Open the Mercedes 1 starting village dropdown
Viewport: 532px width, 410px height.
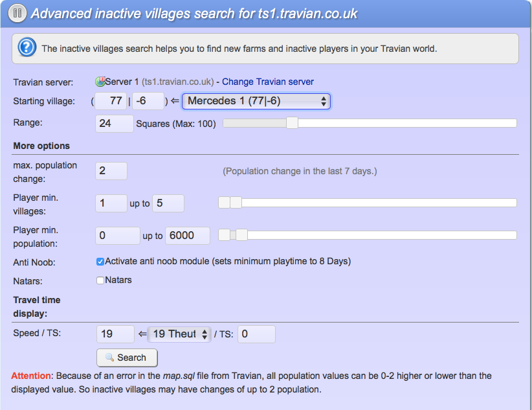256,101
